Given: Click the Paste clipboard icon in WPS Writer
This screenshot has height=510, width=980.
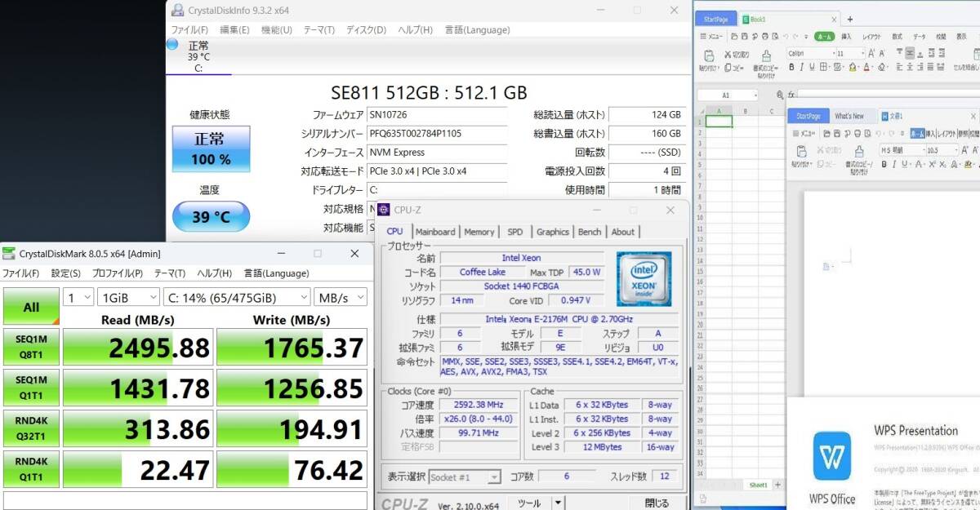Looking at the screenshot, I should click(801, 152).
